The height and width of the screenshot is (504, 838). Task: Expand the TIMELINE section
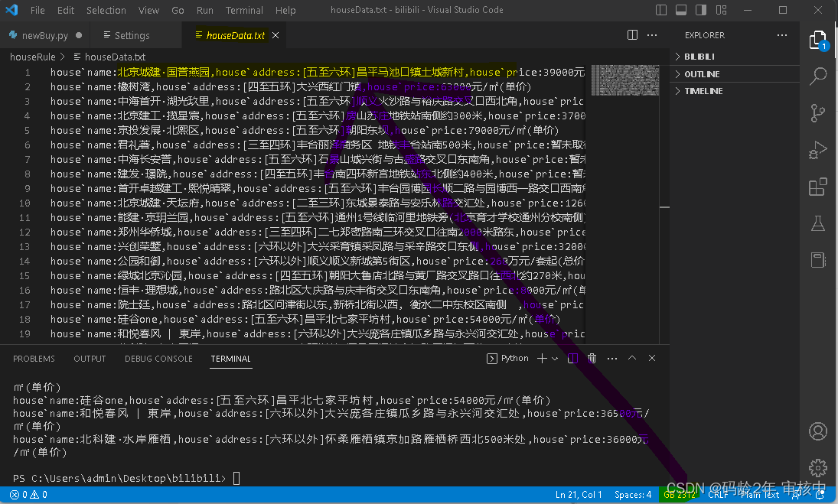pos(735,91)
